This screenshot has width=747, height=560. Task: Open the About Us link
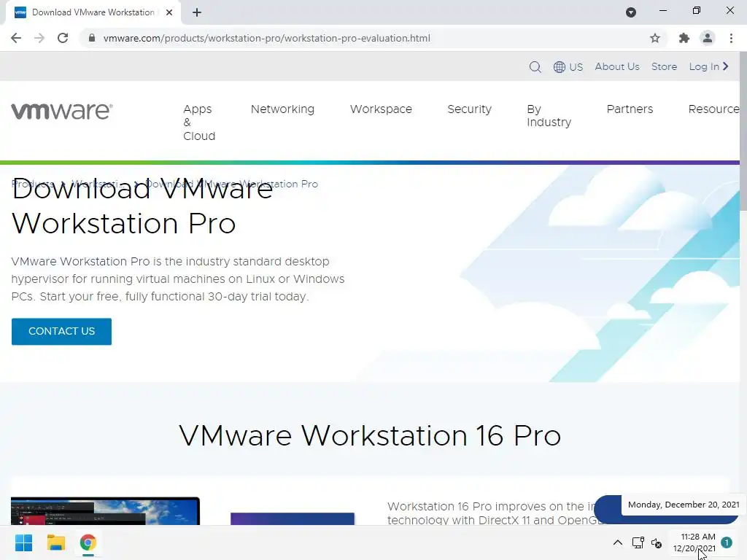coord(617,66)
